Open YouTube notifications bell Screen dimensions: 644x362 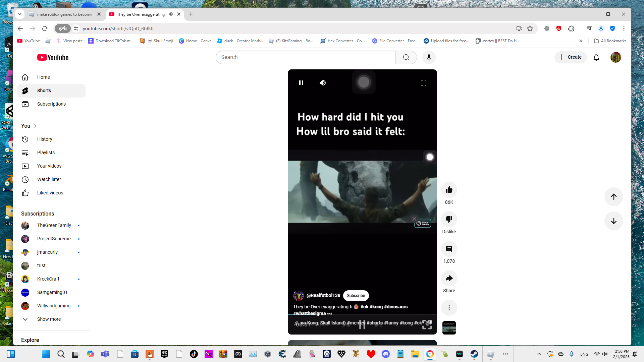(x=596, y=57)
